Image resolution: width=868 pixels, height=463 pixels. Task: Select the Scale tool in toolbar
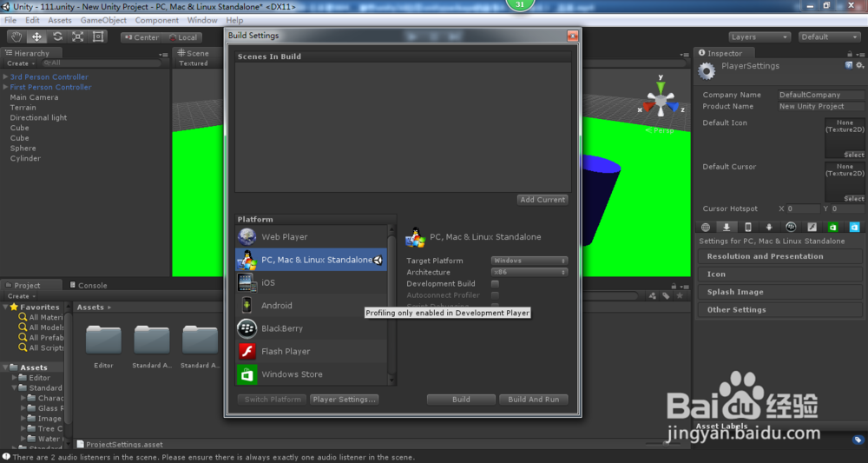[x=77, y=37]
